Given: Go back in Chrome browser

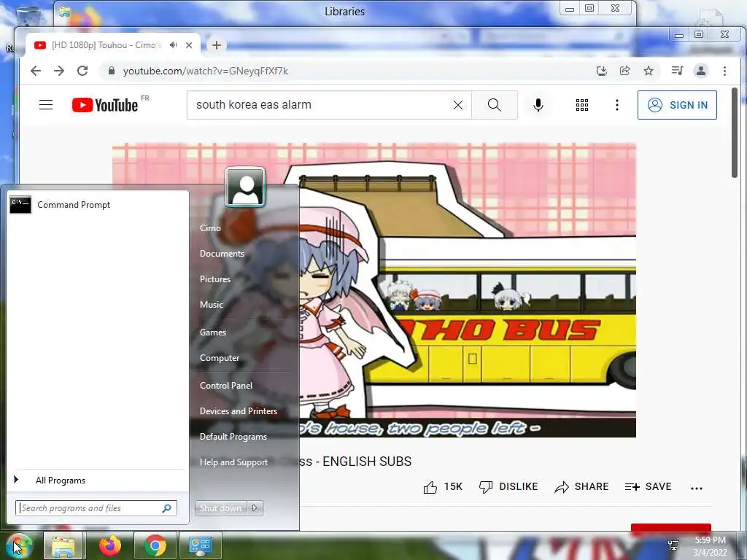Looking at the screenshot, I should [x=36, y=71].
